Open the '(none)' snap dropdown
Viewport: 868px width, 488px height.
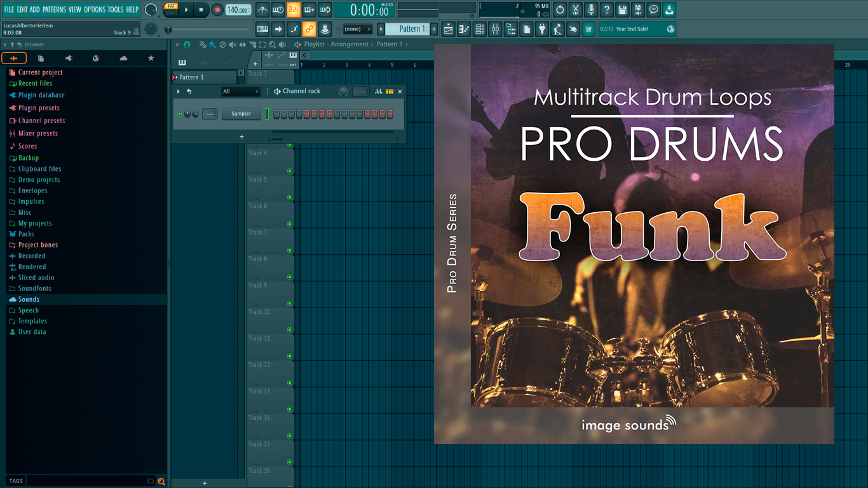[x=357, y=29]
